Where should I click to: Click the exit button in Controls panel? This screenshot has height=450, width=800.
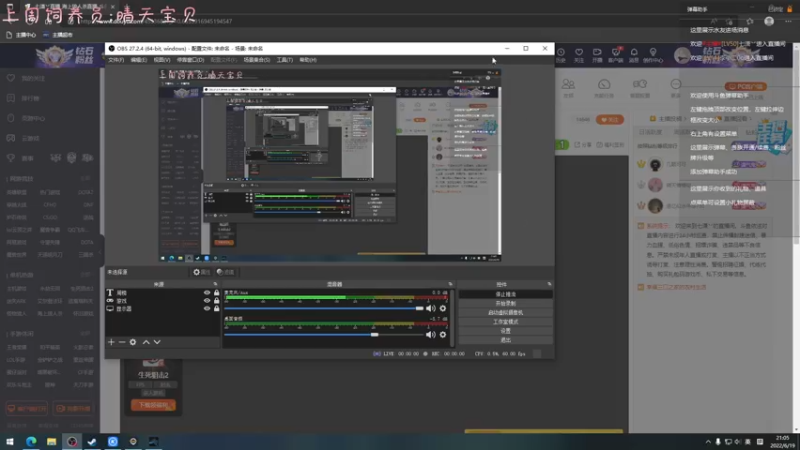[506, 340]
